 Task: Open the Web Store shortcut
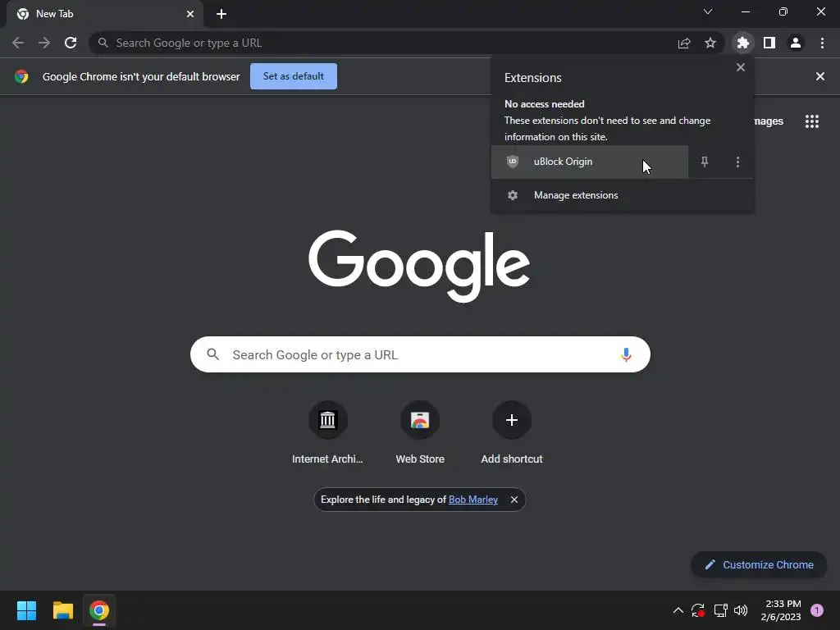[x=420, y=432]
